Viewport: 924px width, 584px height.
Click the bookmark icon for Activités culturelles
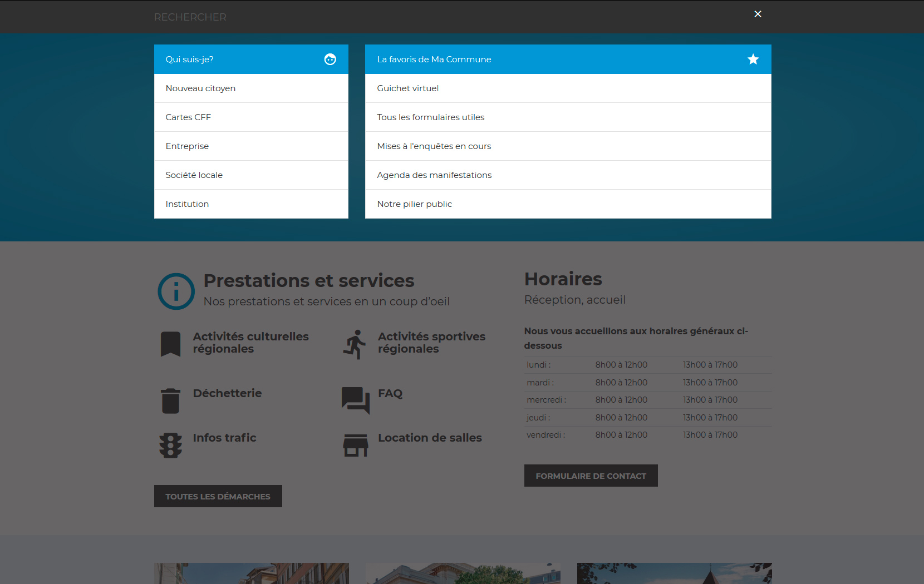click(170, 344)
